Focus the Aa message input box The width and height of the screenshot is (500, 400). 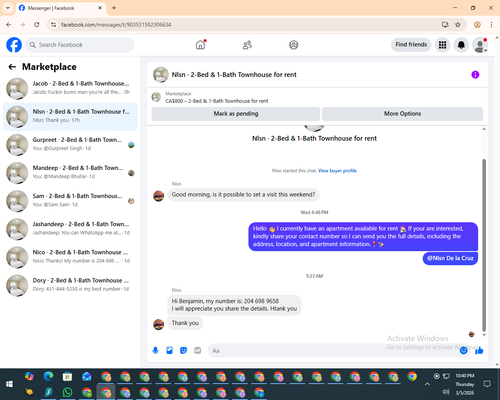point(333,351)
